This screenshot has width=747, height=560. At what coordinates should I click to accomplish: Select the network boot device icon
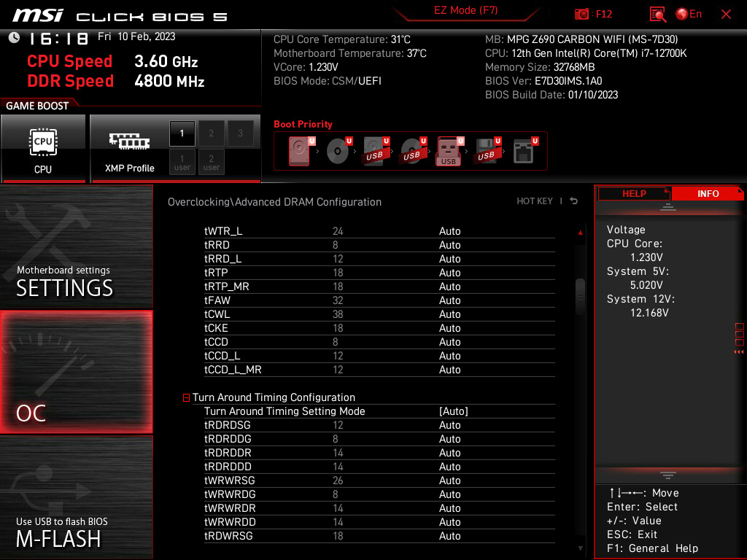tap(525, 151)
